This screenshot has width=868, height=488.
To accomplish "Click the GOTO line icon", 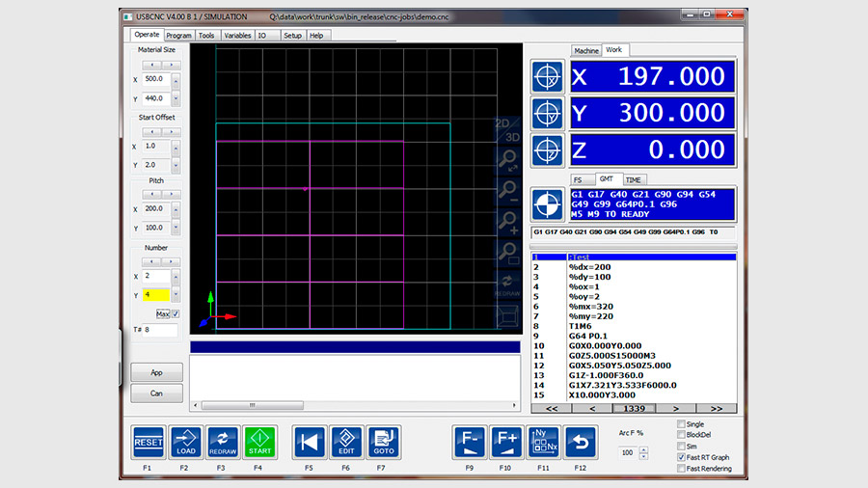I will coord(383,443).
